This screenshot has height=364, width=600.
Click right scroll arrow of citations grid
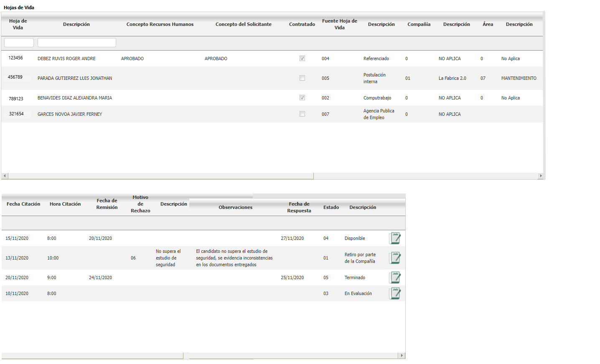tap(402, 356)
